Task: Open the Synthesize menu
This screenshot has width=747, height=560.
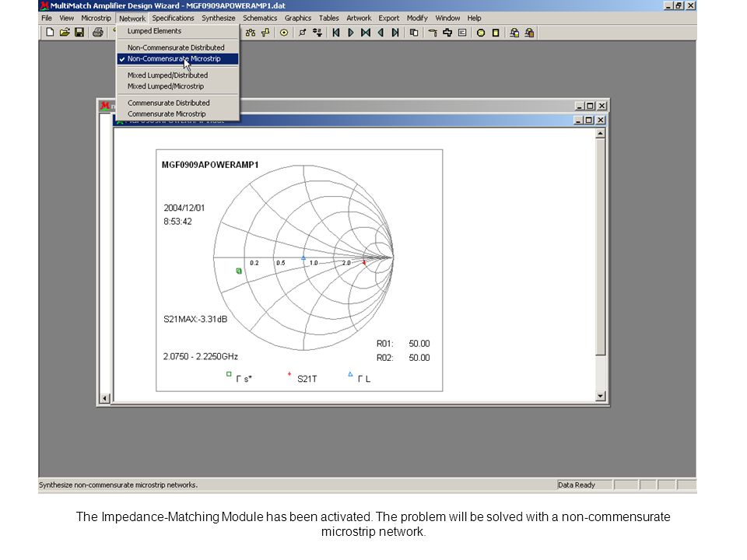Action: (218, 18)
